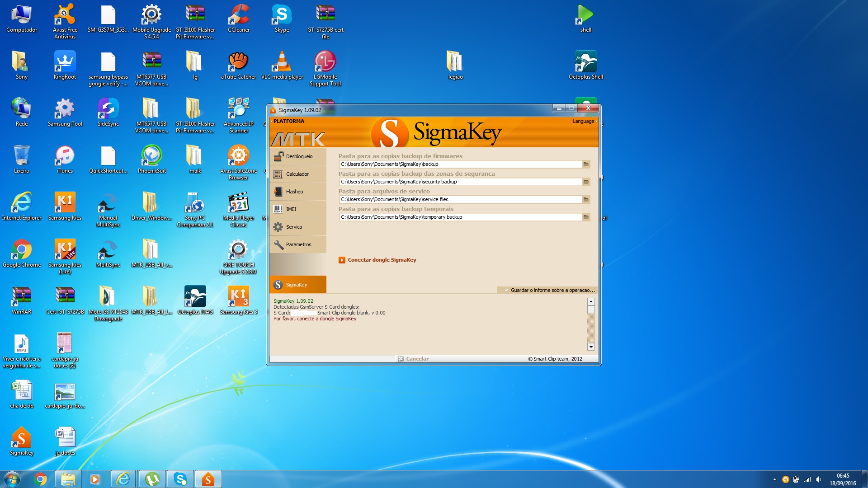Click the log scrollbar down arrow

coord(591,347)
